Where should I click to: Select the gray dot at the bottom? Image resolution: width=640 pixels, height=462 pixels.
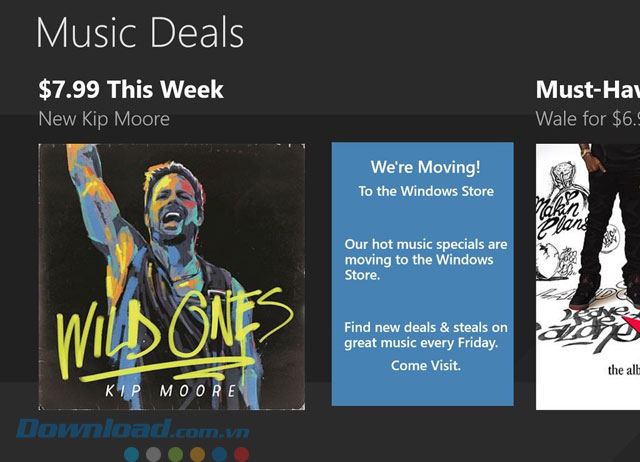tap(153, 454)
